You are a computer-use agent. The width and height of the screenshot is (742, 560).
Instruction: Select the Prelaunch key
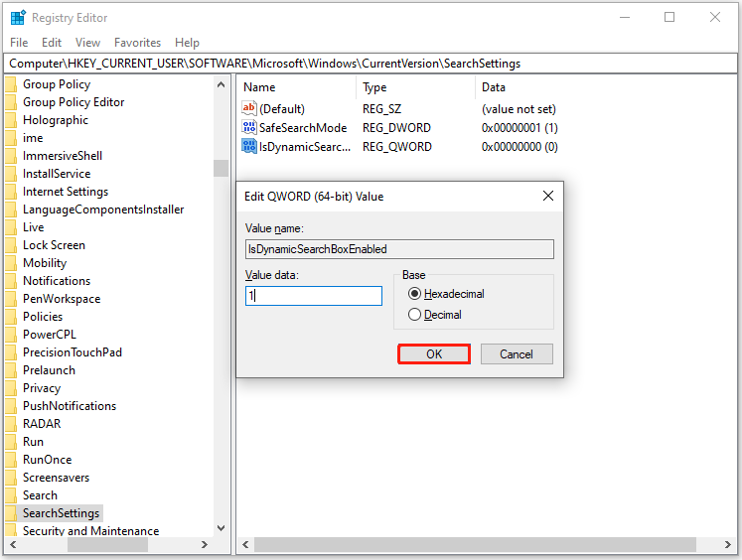[x=49, y=370]
